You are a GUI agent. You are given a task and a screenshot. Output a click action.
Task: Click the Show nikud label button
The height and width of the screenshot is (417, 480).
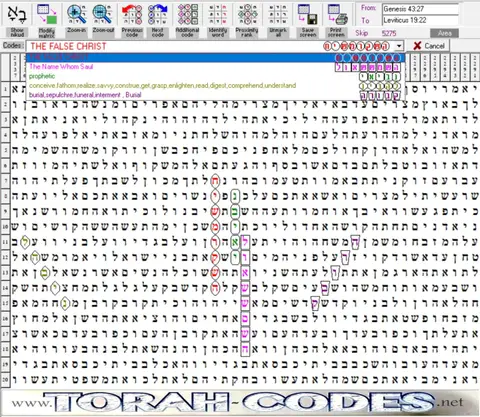[17, 32]
